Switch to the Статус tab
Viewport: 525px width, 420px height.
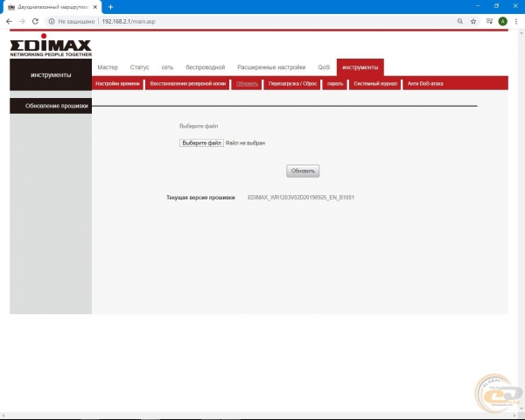point(140,67)
